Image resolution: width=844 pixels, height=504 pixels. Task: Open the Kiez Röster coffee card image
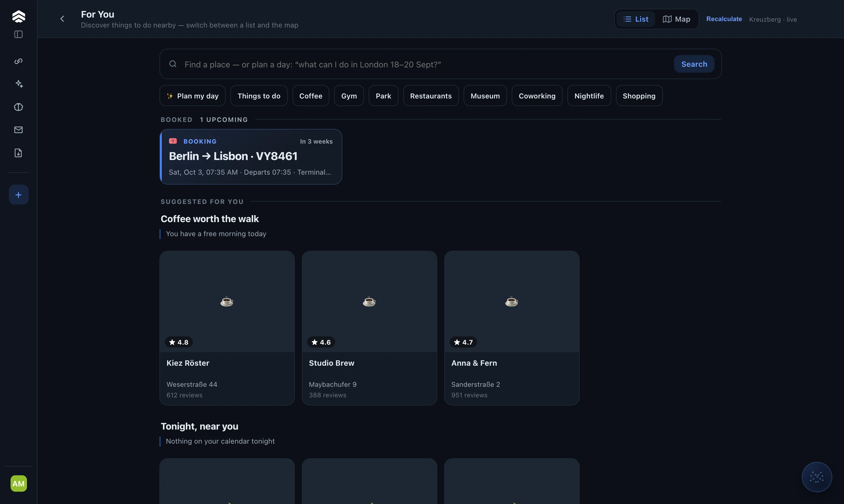pos(227,302)
